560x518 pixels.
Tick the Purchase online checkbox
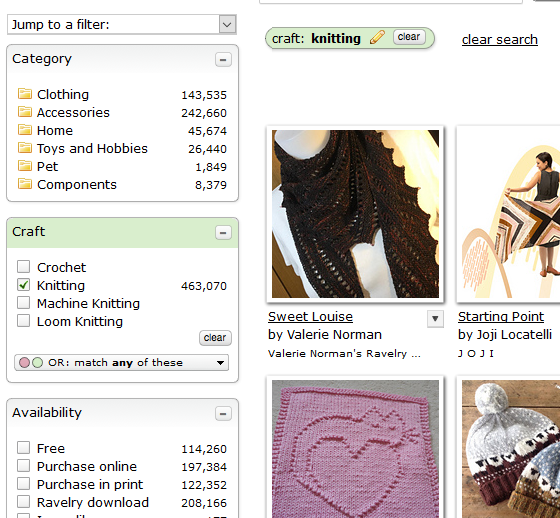coord(24,465)
